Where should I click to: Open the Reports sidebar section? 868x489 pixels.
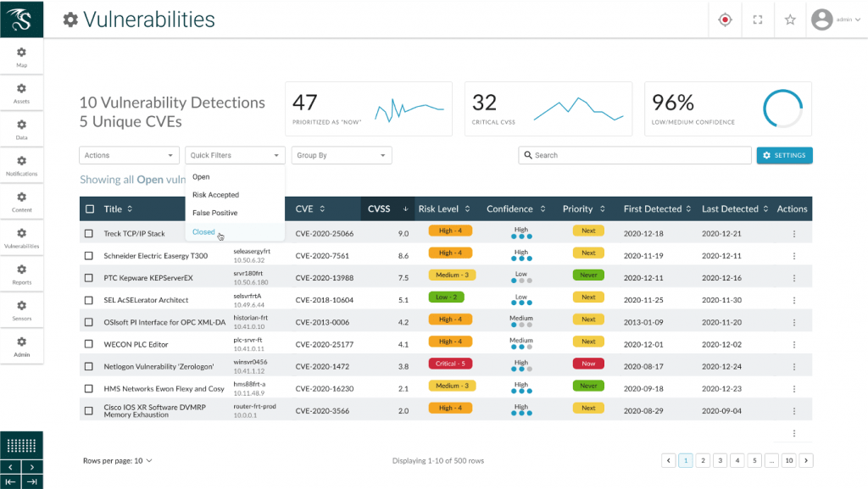click(21, 275)
